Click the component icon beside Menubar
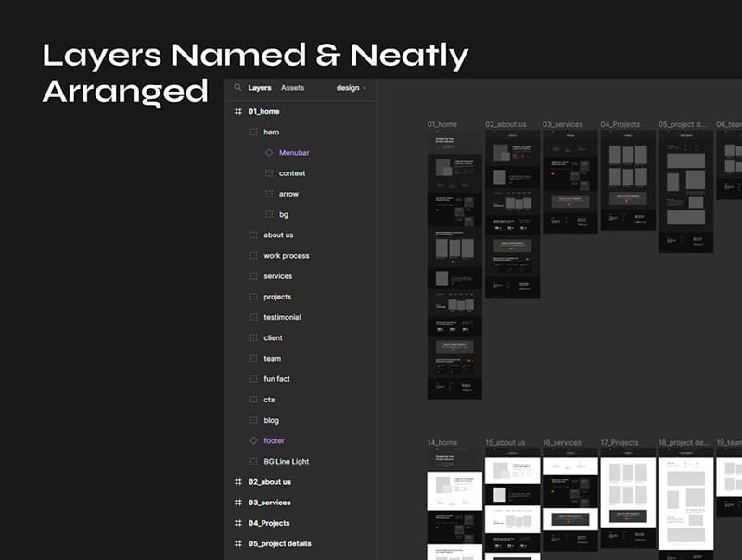The width and height of the screenshot is (742, 560). pos(269,153)
